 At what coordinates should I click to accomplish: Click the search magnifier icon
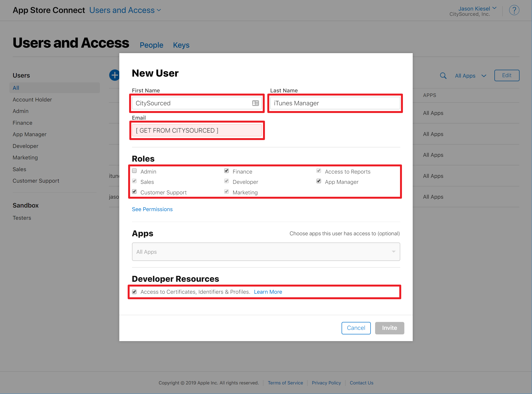coord(443,76)
